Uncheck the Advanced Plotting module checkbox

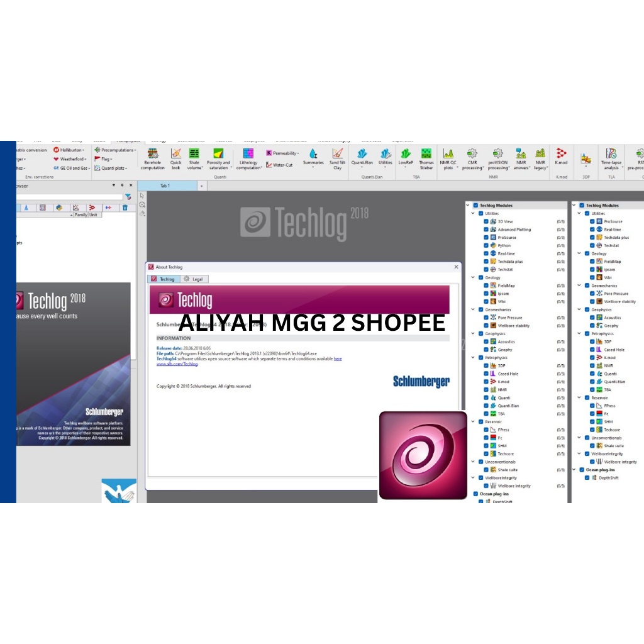coord(486,230)
